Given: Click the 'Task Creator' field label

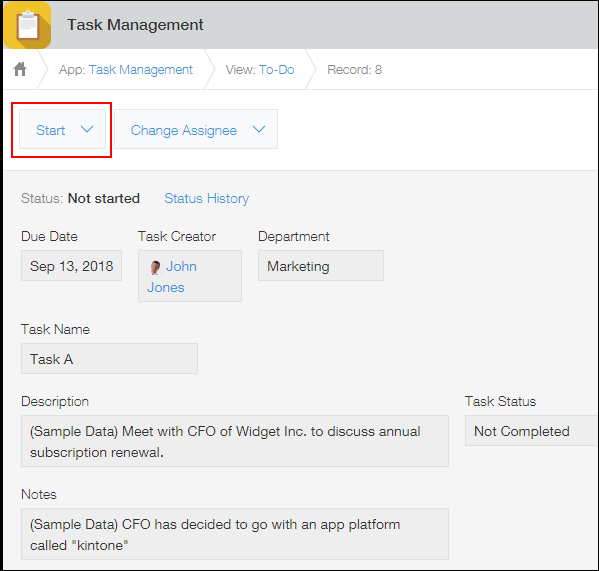Looking at the screenshot, I should click(x=177, y=236).
